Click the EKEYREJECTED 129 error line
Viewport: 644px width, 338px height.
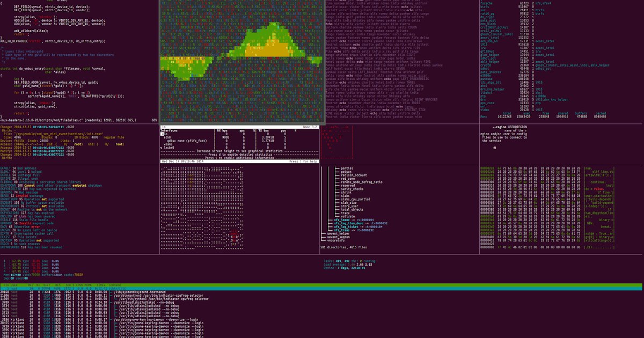click(x=38, y=189)
